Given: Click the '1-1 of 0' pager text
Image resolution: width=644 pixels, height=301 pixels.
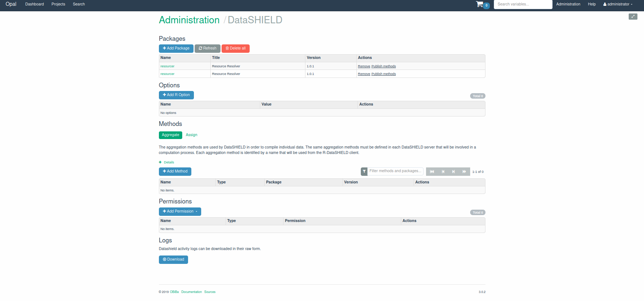Looking at the screenshot, I should 478,172.
